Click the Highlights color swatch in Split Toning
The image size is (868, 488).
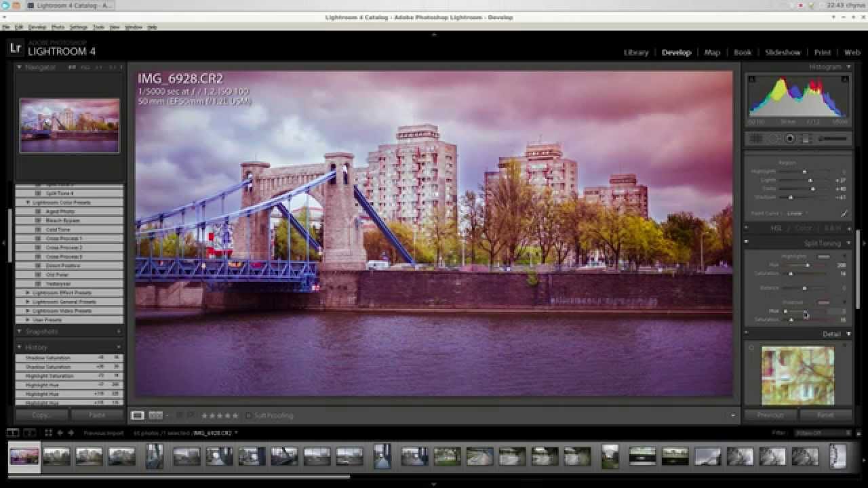pyautogui.click(x=823, y=257)
